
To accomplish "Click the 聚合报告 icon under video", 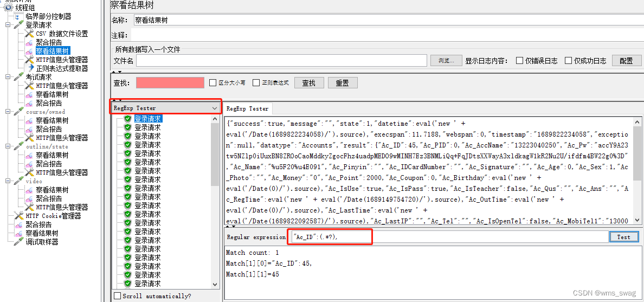I will (29, 198).
